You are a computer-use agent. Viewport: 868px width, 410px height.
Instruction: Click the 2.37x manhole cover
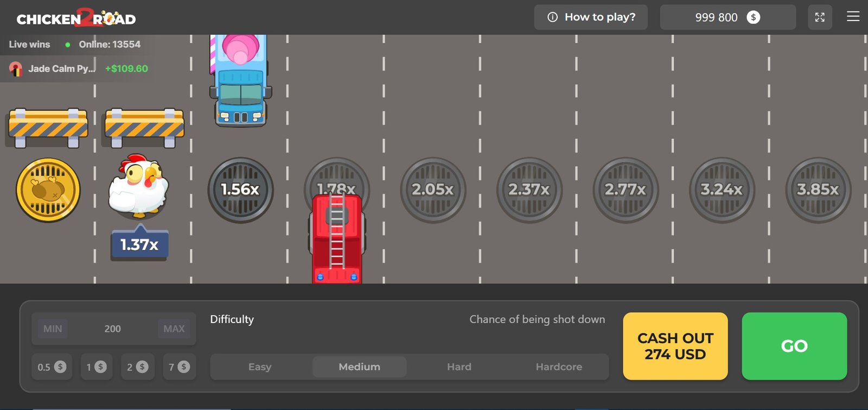coord(529,190)
